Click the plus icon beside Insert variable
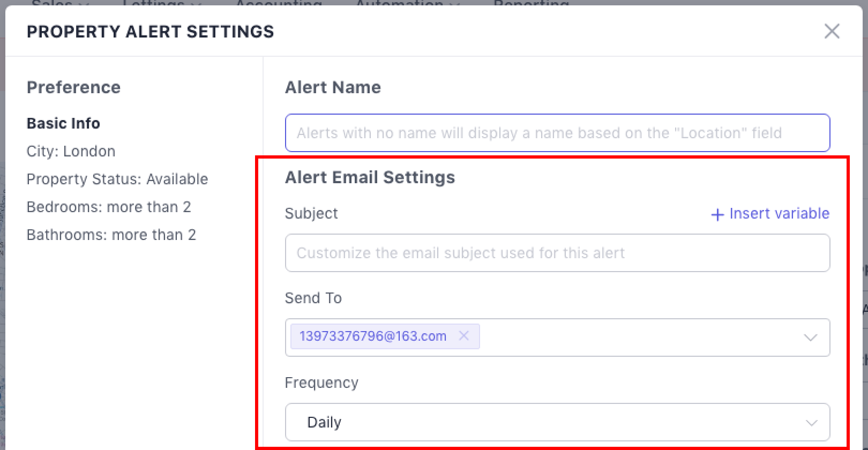868x450 pixels. point(717,214)
